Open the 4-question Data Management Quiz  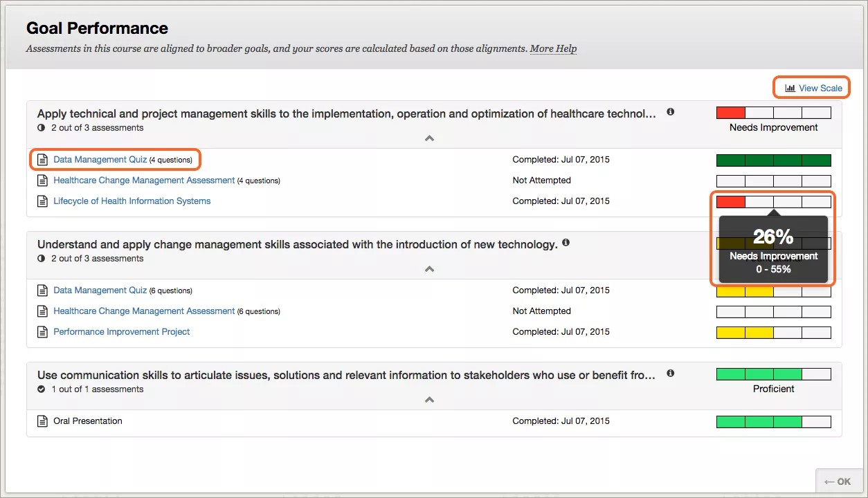100,160
